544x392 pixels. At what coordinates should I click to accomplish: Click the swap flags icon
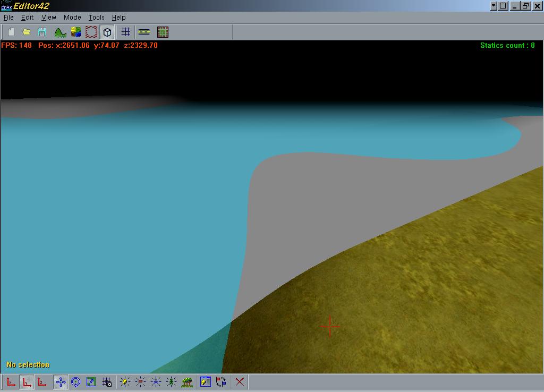221,382
